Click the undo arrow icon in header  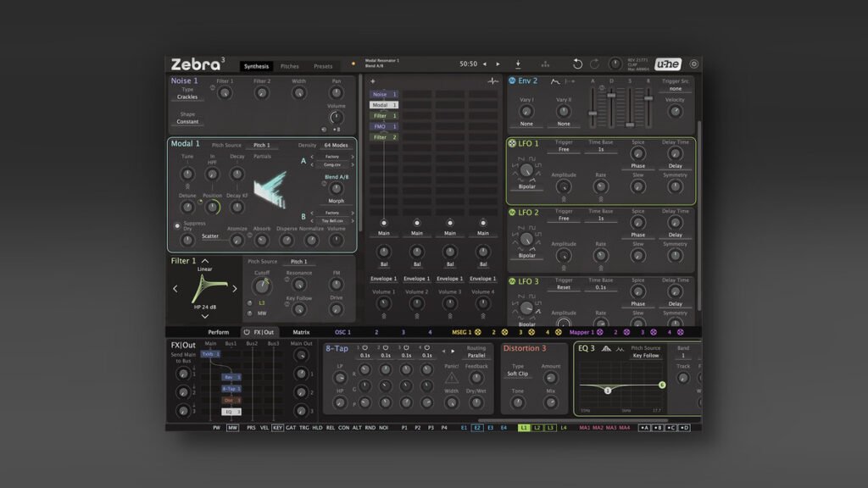577,64
